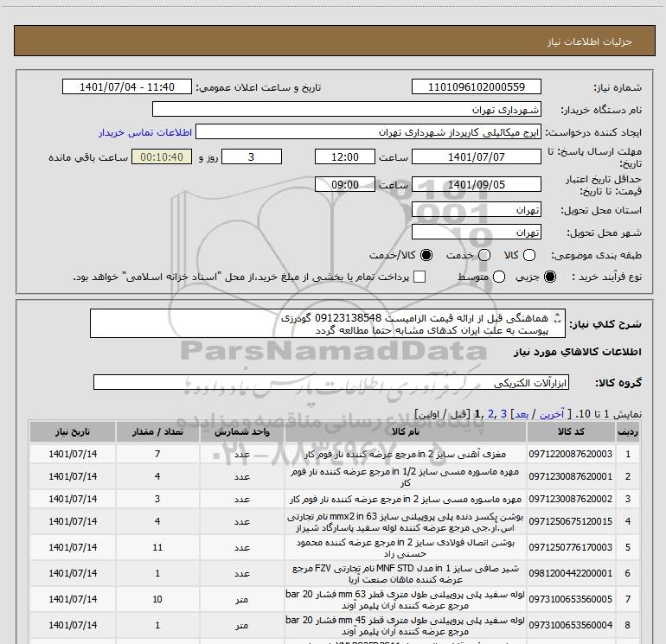Click the نام کالا column header
The image size is (666, 644).
coord(406,431)
